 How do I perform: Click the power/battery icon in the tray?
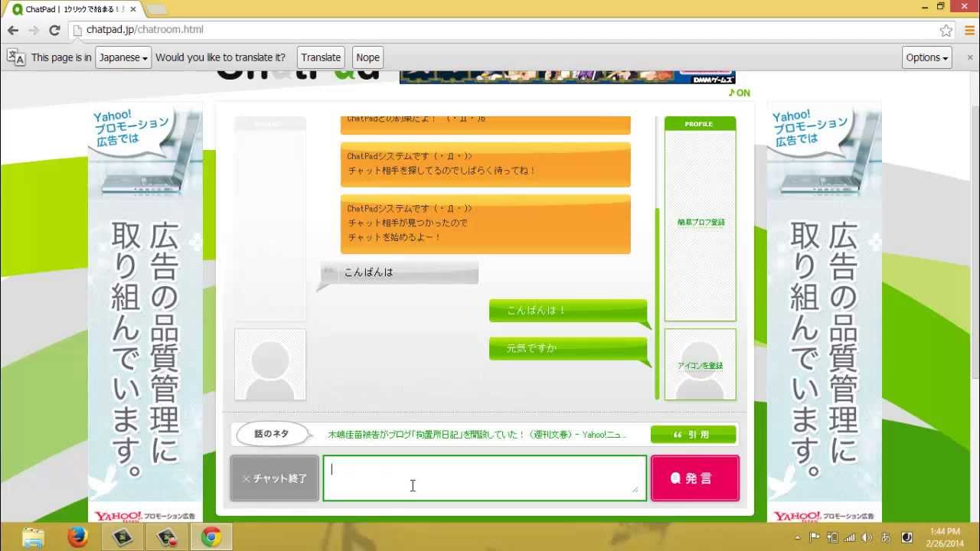point(832,537)
